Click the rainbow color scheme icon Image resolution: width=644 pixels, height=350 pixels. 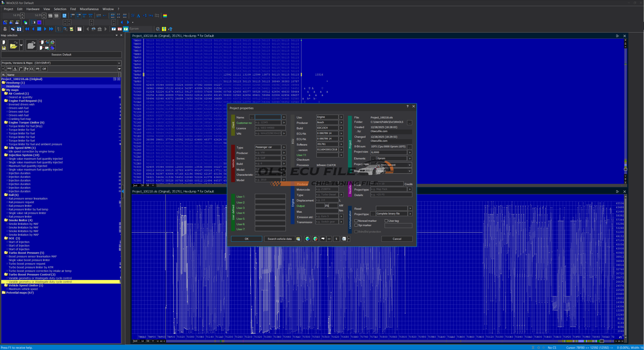click(x=165, y=16)
